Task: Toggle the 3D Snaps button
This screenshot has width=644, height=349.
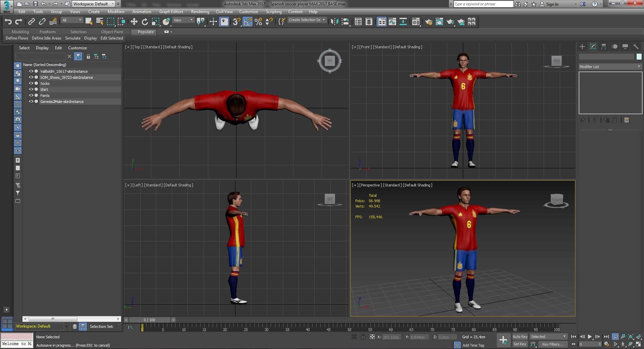Action: 237,22
